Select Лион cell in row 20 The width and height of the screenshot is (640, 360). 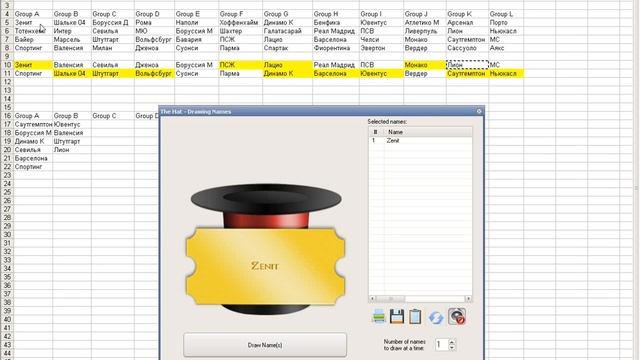[71, 150]
